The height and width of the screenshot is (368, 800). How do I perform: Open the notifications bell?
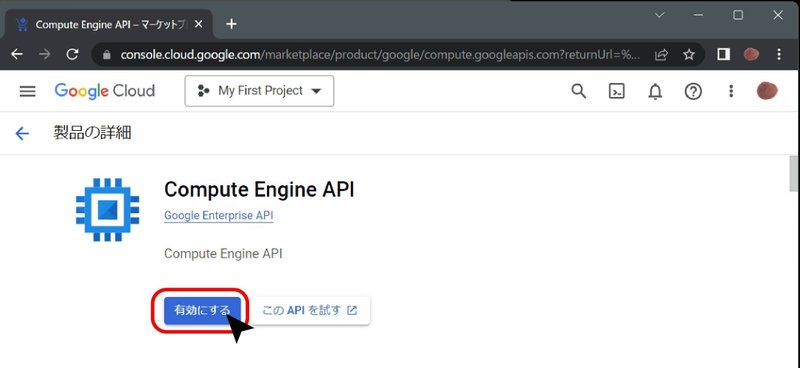click(655, 91)
